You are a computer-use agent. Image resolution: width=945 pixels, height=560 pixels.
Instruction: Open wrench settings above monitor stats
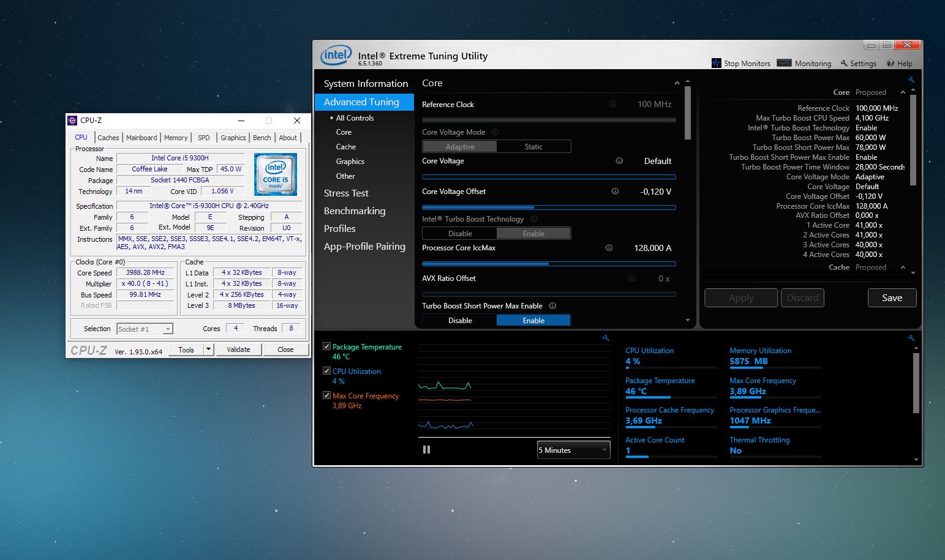coord(911,338)
